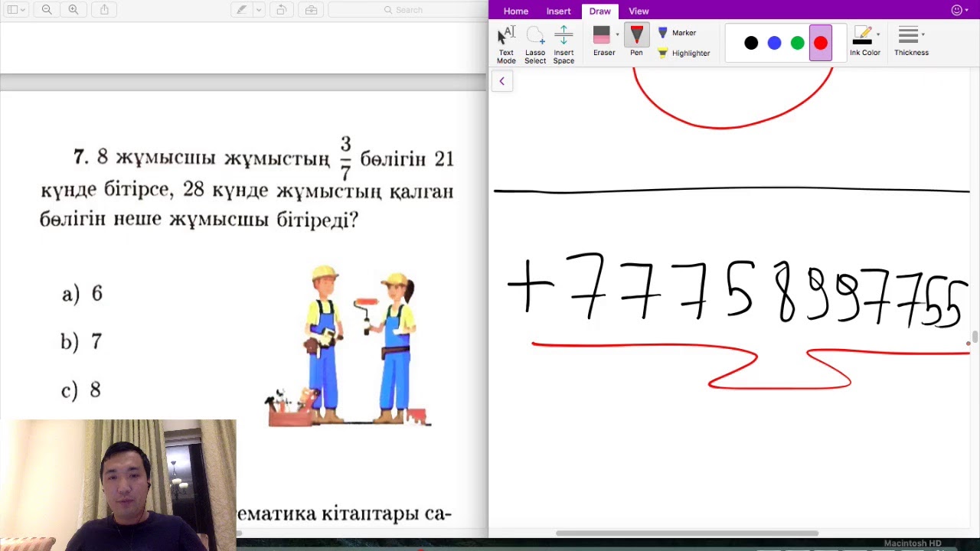Viewport: 980px width, 551px height.
Task: Expand navigation with the purple back chevron
Action: coord(501,81)
